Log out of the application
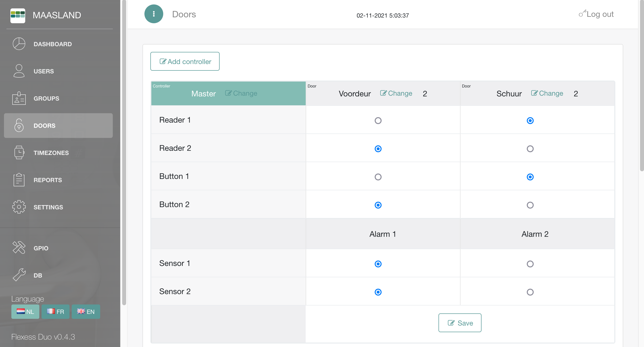This screenshot has width=644, height=347. [x=596, y=14]
